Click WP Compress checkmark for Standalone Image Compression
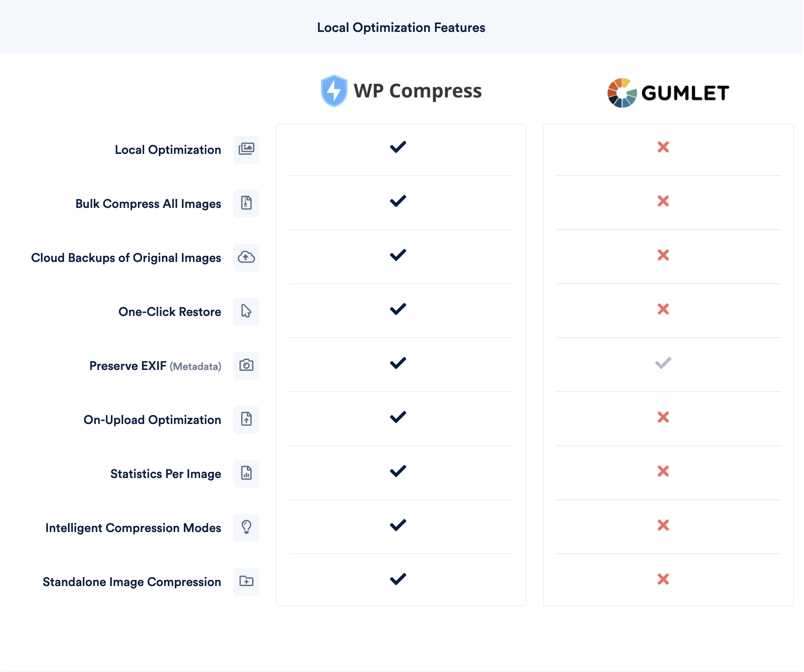The height and width of the screenshot is (672, 804). point(397,579)
